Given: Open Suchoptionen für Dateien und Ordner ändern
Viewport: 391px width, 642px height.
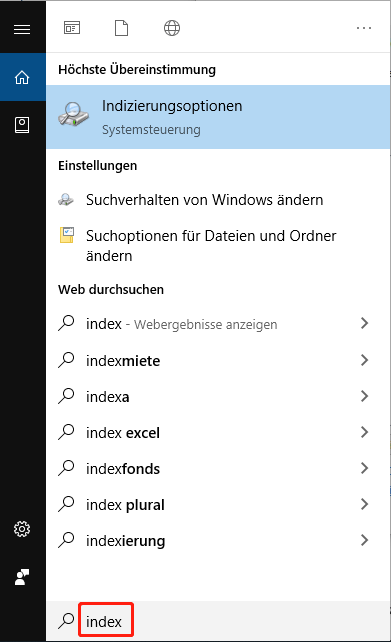Looking at the screenshot, I should (x=218, y=245).
